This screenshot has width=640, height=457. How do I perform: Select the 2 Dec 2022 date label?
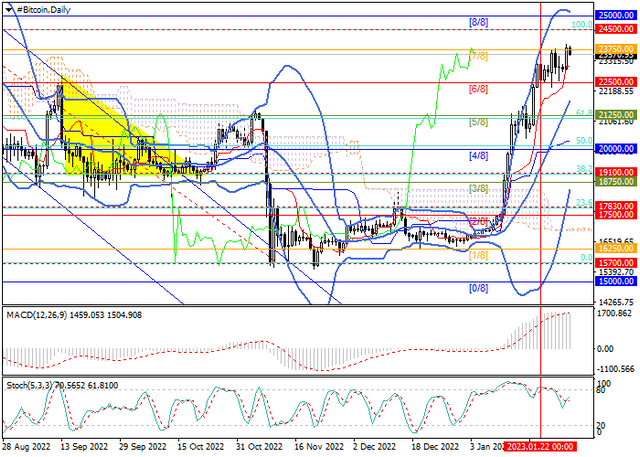coord(374,447)
